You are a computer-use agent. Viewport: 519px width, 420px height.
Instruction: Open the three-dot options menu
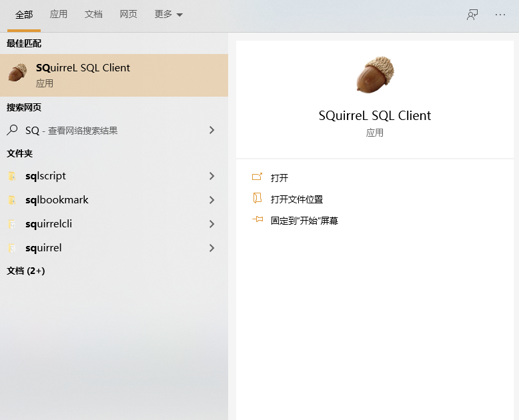[500, 15]
